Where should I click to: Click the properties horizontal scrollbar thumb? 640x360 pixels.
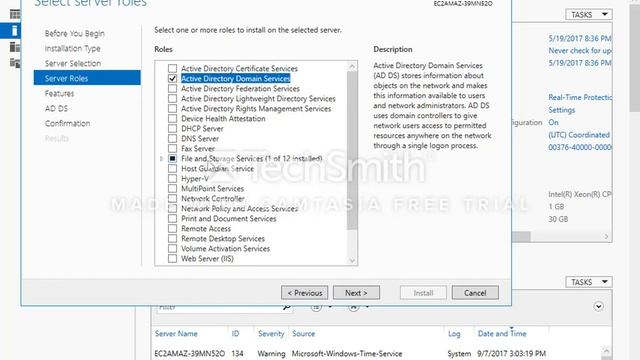(x=521, y=236)
